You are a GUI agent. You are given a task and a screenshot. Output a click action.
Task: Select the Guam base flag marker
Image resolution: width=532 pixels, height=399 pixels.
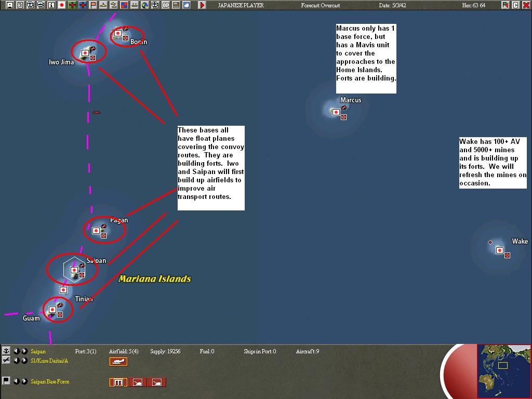(52, 310)
